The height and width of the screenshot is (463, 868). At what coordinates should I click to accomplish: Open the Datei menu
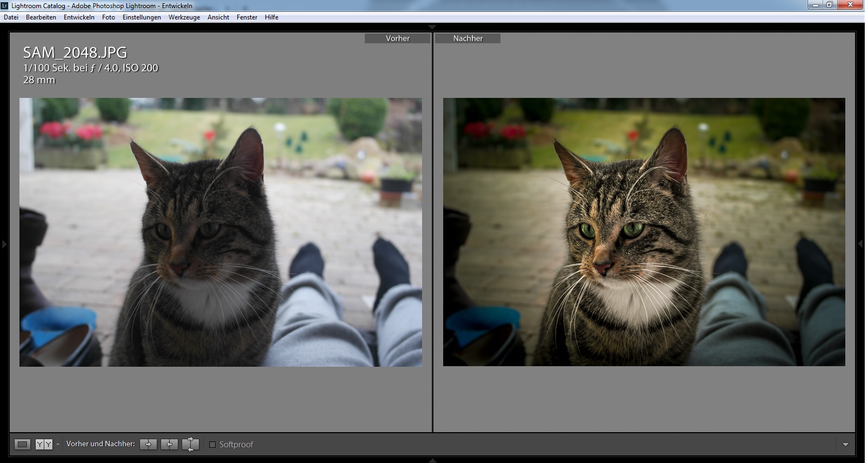click(11, 17)
